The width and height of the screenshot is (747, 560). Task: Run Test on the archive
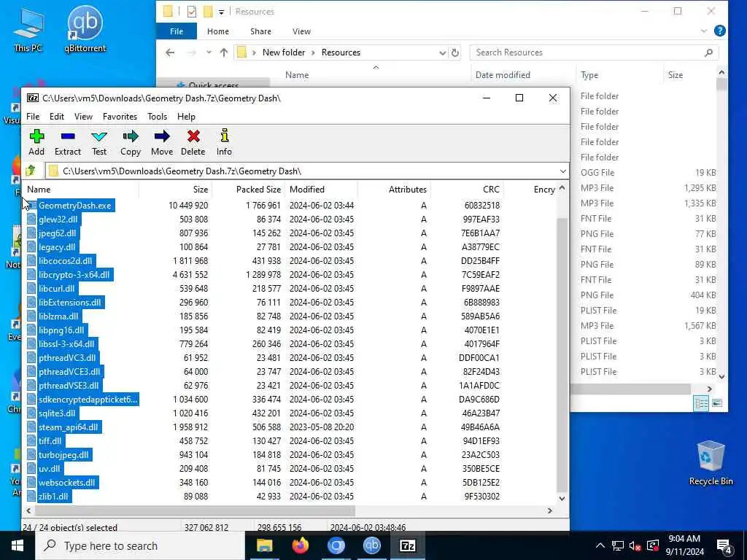[99, 142]
